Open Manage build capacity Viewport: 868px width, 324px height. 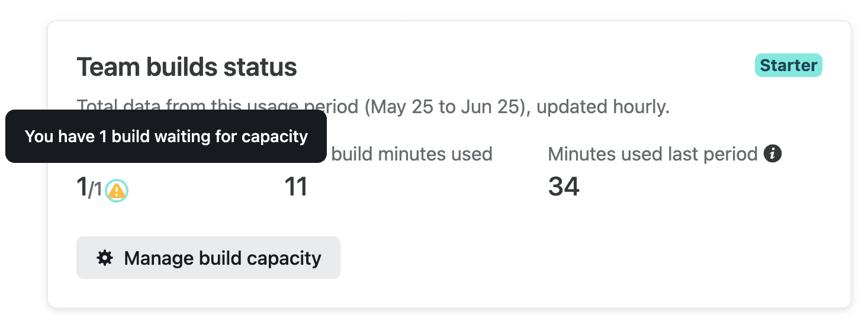pyautogui.click(x=208, y=258)
